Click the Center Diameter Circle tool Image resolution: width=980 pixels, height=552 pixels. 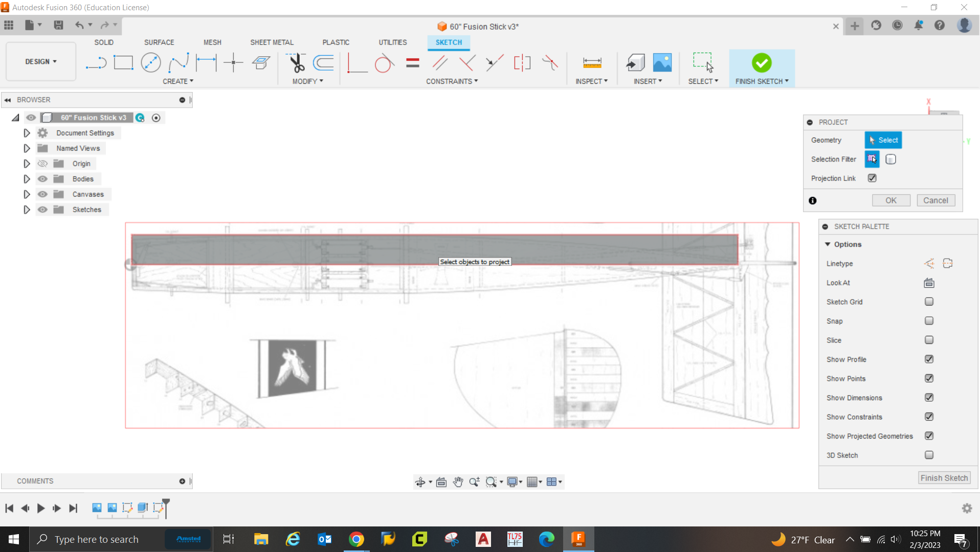click(150, 63)
